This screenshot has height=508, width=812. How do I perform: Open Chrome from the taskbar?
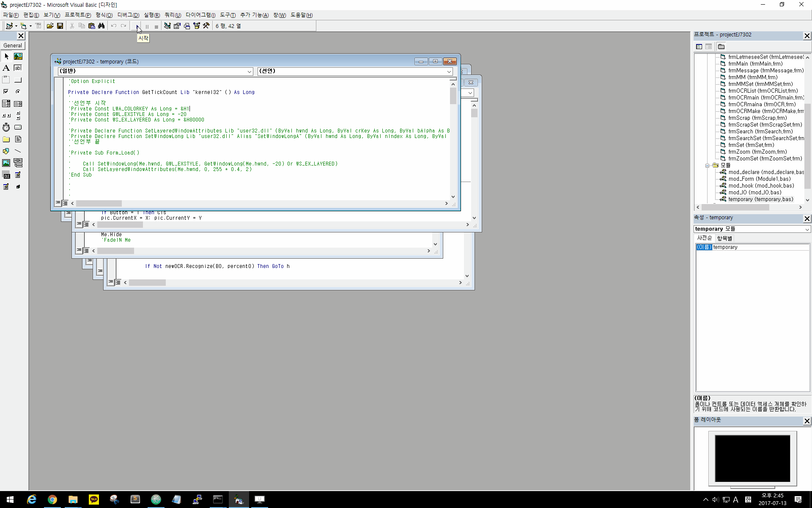(52, 500)
